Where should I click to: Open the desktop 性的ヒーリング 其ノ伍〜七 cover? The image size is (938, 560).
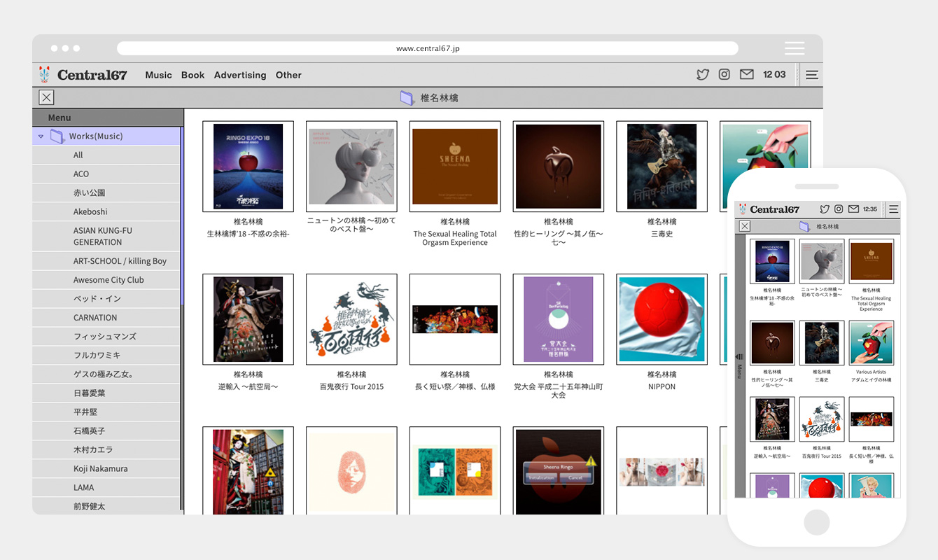[x=559, y=167]
